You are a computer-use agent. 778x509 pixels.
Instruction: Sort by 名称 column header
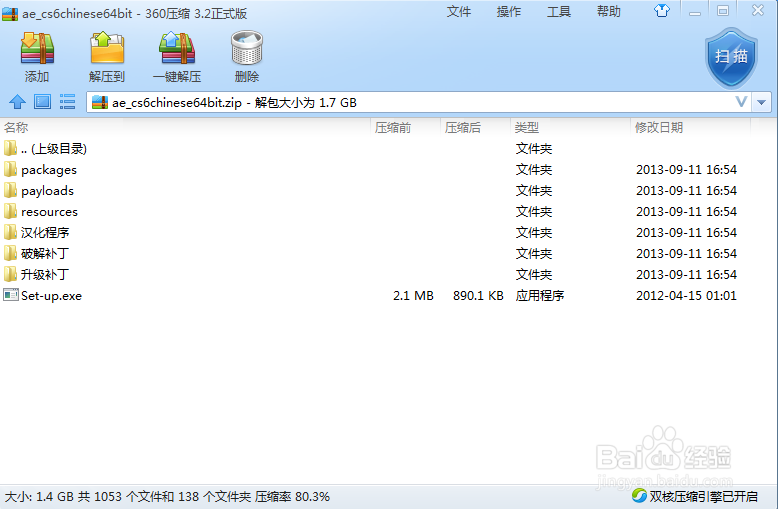pos(16,127)
